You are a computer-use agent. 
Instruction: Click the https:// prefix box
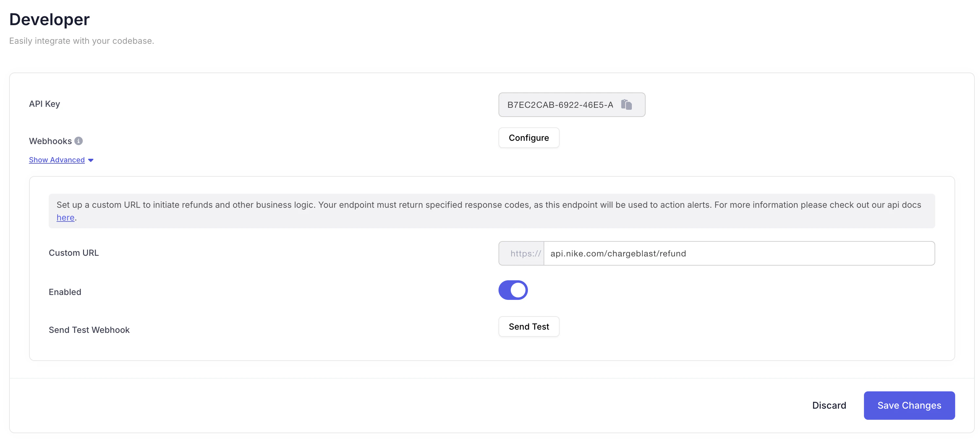pyautogui.click(x=522, y=253)
